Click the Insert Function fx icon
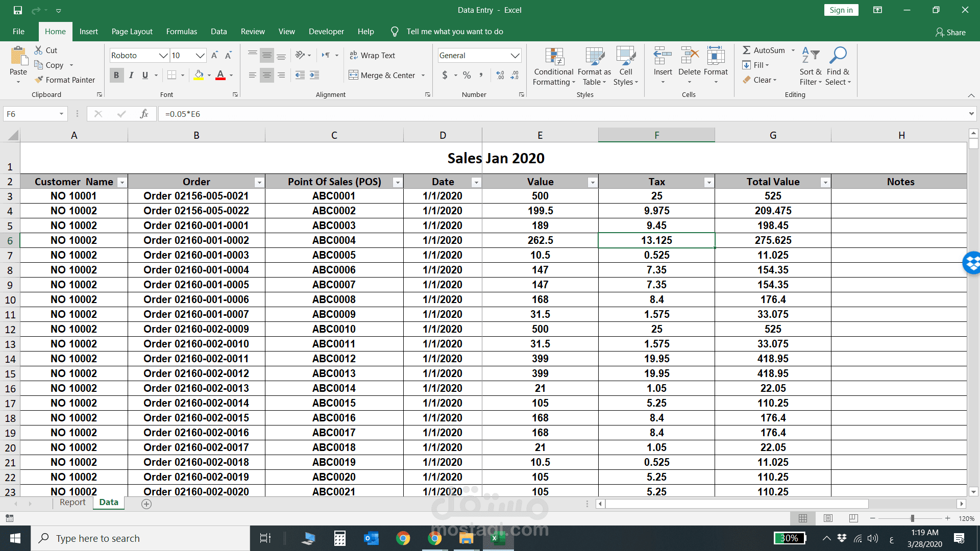The image size is (980, 551). coord(144,114)
